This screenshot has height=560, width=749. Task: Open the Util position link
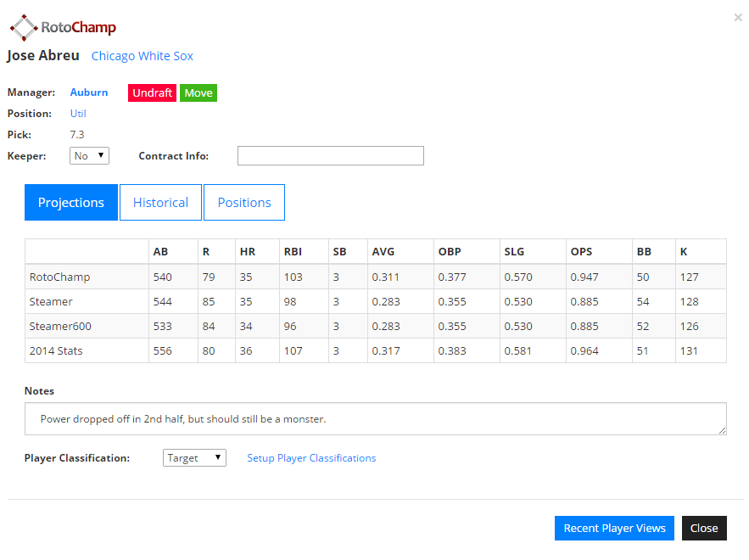point(78,114)
